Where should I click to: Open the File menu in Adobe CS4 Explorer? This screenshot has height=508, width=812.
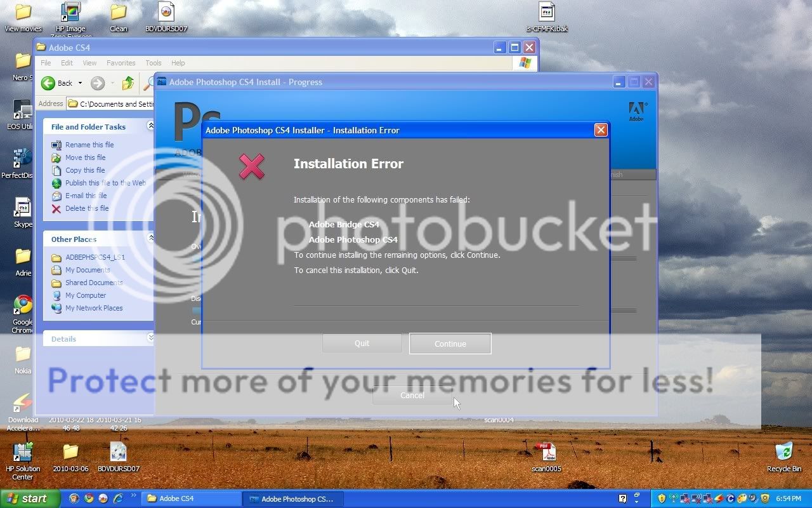point(46,63)
